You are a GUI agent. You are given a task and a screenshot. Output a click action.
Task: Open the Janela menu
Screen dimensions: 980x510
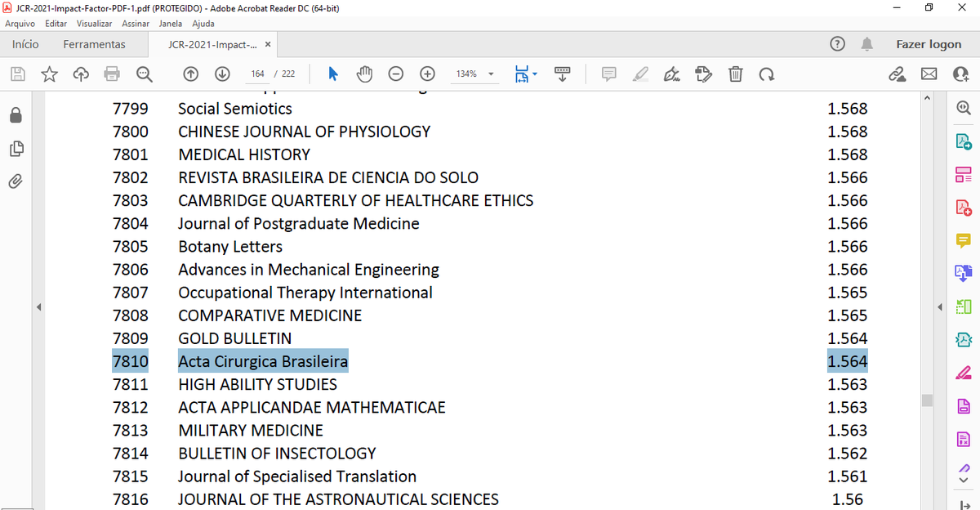[170, 24]
